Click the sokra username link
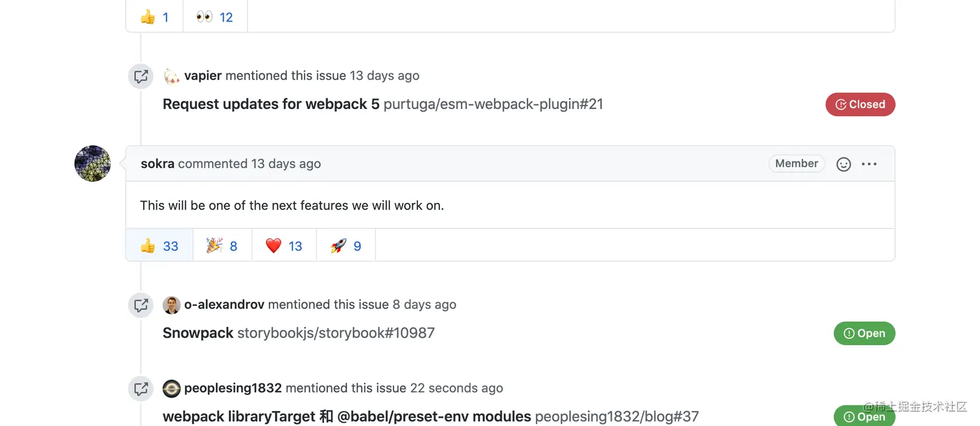The width and height of the screenshot is (980, 426). tap(157, 163)
